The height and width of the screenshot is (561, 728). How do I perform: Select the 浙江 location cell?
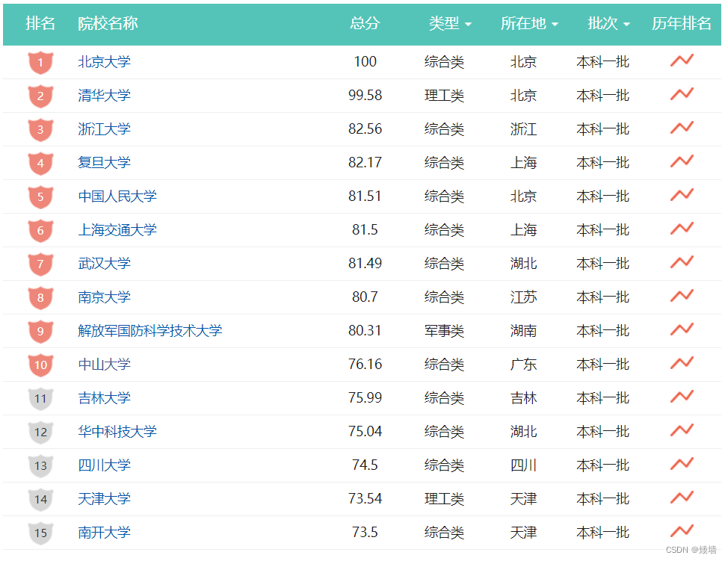(x=524, y=129)
